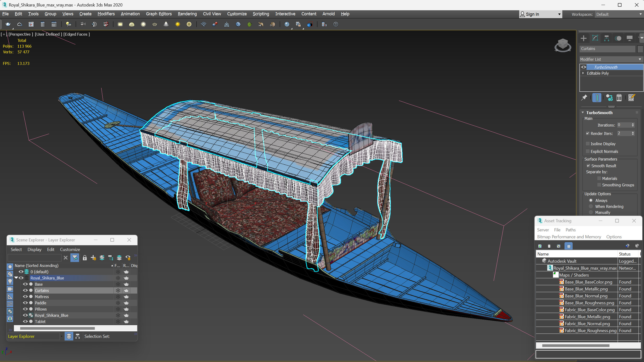
Task: Click the V-Ray sun light icon
Action: point(177,24)
